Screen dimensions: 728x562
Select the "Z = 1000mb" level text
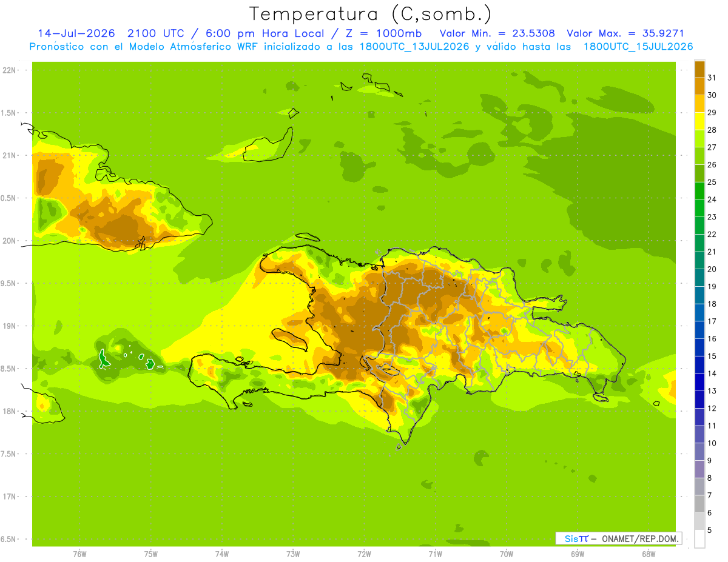point(382,33)
